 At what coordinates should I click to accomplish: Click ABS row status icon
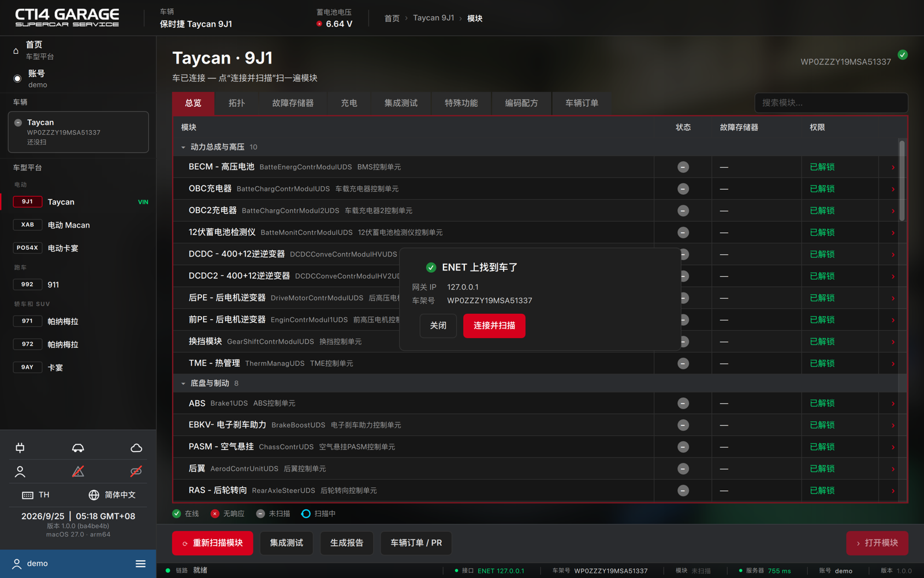pyautogui.click(x=683, y=403)
